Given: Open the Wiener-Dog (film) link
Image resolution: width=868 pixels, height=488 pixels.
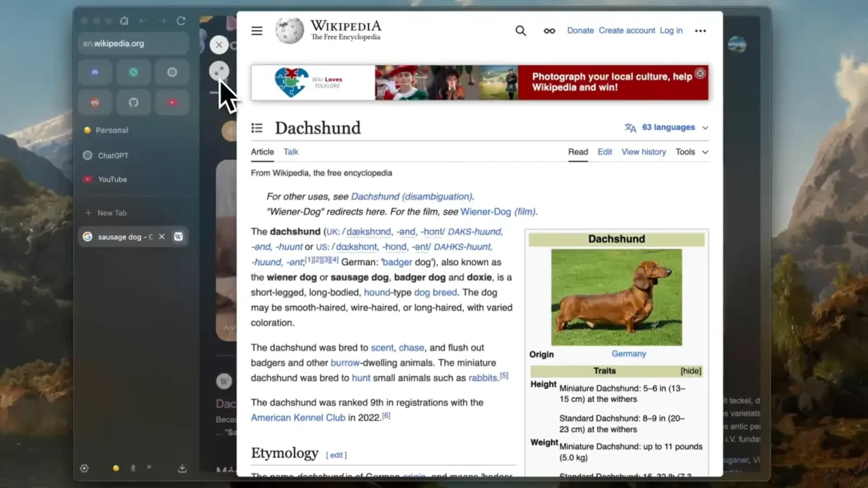Looking at the screenshot, I should (498, 212).
